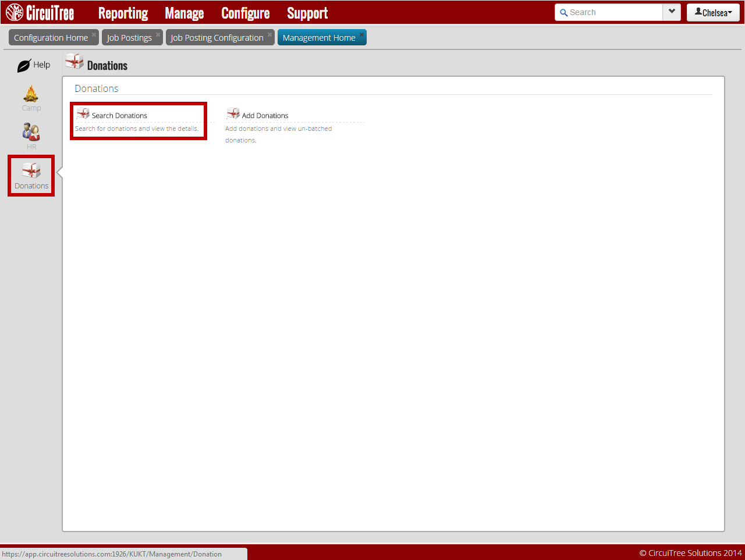Screen dimensions: 745x560
Task: Close the Configuration Home tab
Action: [x=94, y=34]
